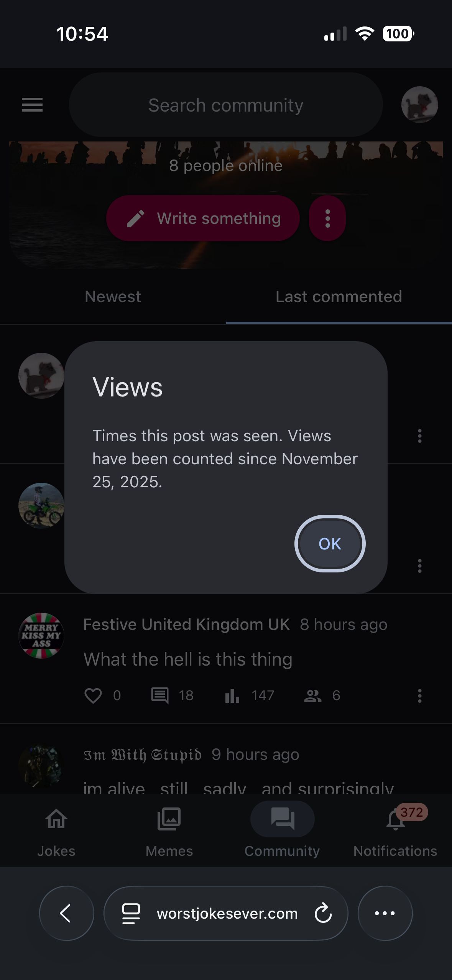452x980 pixels.
Task: Reload the worstjokesever.com page
Action: pyautogui.click(x=323, y=913)
